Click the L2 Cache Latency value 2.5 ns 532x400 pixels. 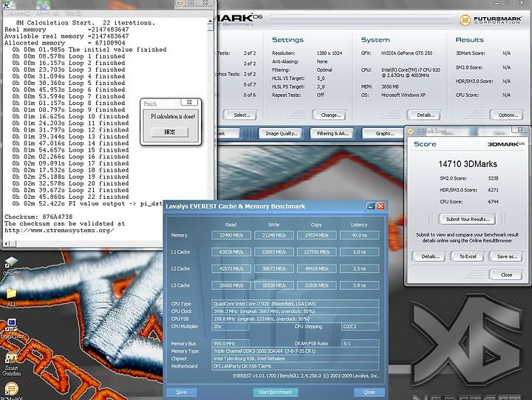(359, 268)
